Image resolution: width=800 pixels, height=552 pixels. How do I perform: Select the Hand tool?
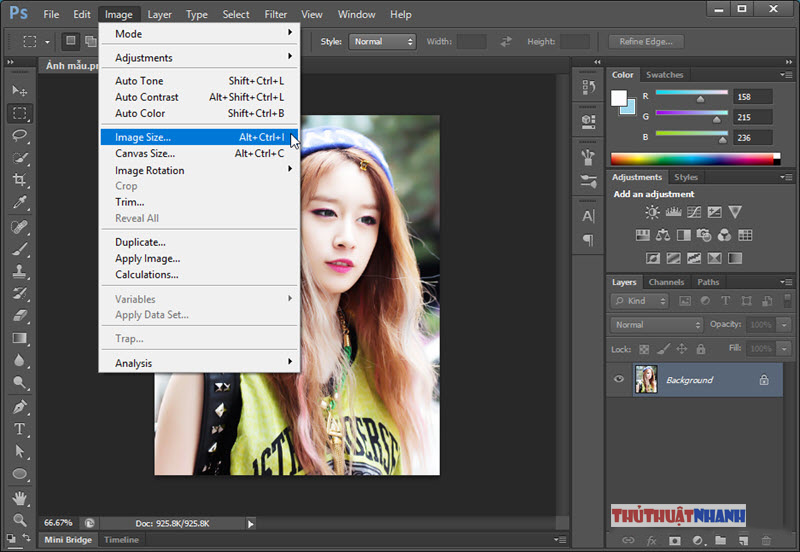pos(20,497)
